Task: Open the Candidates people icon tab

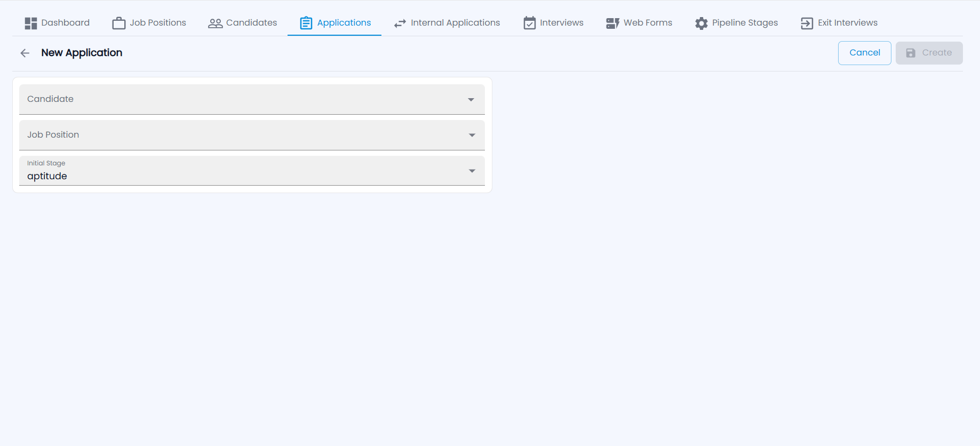Action: point(243,23)
